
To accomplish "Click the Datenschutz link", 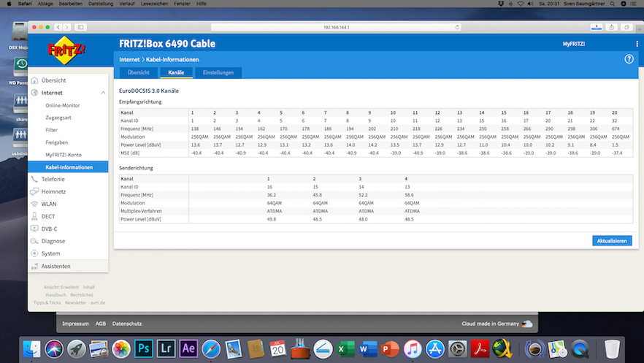I will click(x=127, y=324).
